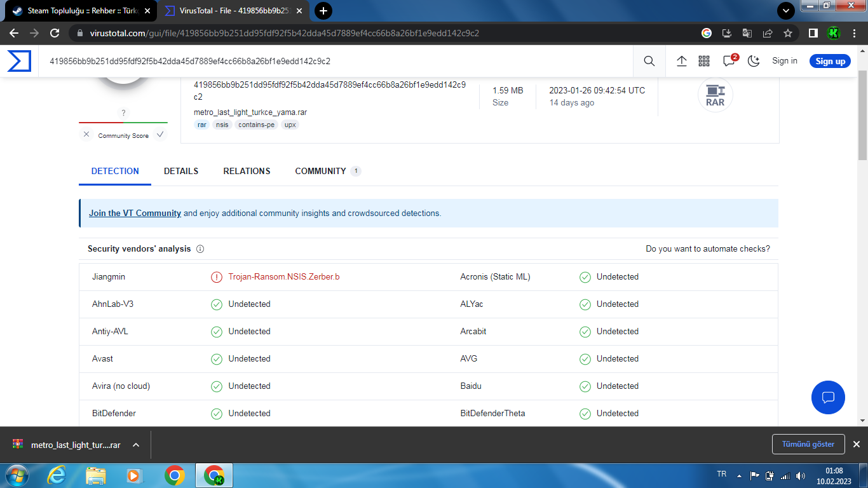Click the translate page icon
The height and width of the screenshot is (488, 868).
click(747, 33)
